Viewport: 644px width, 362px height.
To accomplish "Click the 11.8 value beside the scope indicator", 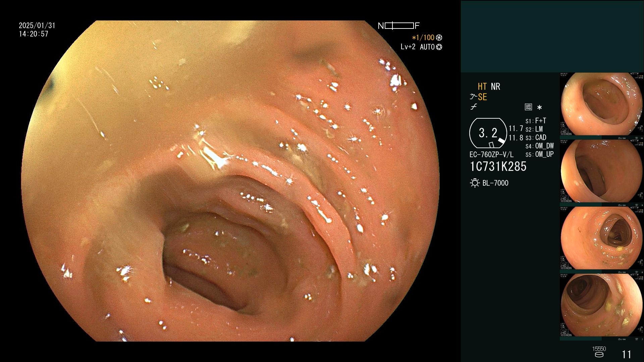I will point(516,138).
